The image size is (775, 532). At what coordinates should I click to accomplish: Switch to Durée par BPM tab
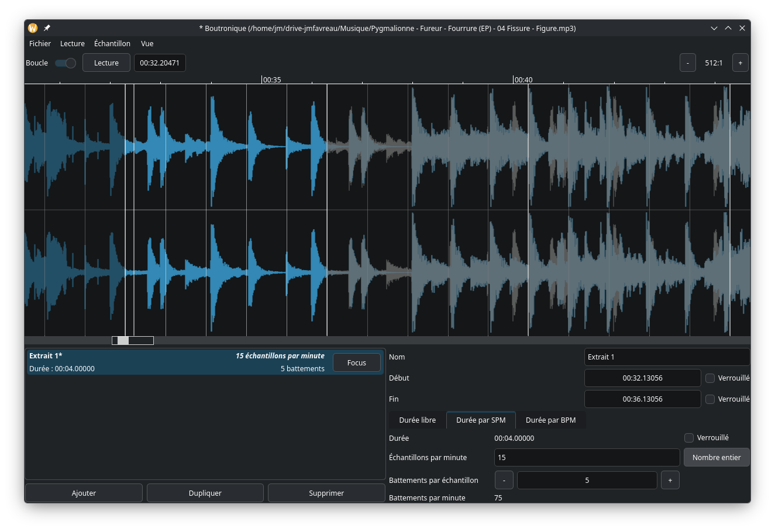(550, 420)
